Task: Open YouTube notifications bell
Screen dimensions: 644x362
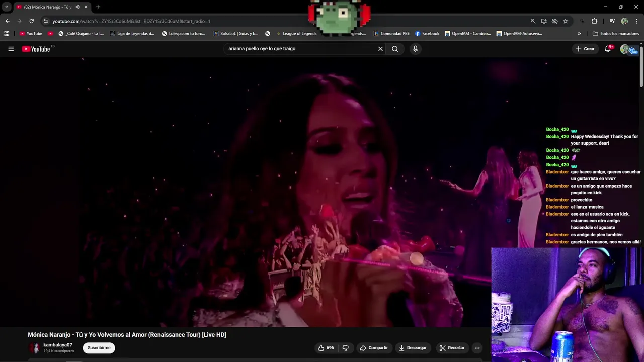Action: (608, 49)
